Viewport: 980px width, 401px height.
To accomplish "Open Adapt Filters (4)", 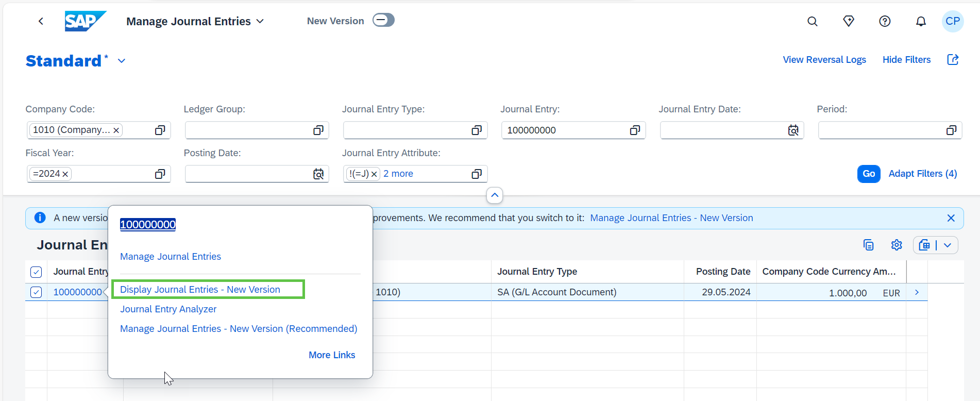I will [x=923, y=174].
